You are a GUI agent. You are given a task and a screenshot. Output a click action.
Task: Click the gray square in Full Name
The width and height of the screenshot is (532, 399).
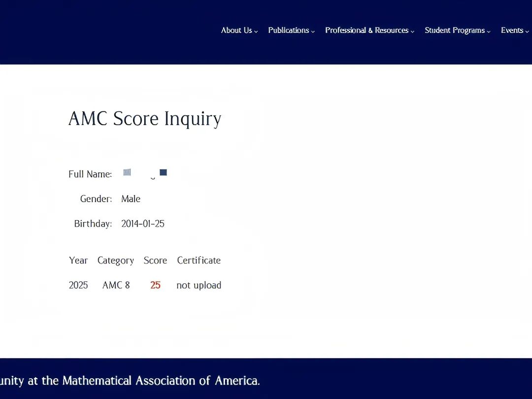point(127,172)
